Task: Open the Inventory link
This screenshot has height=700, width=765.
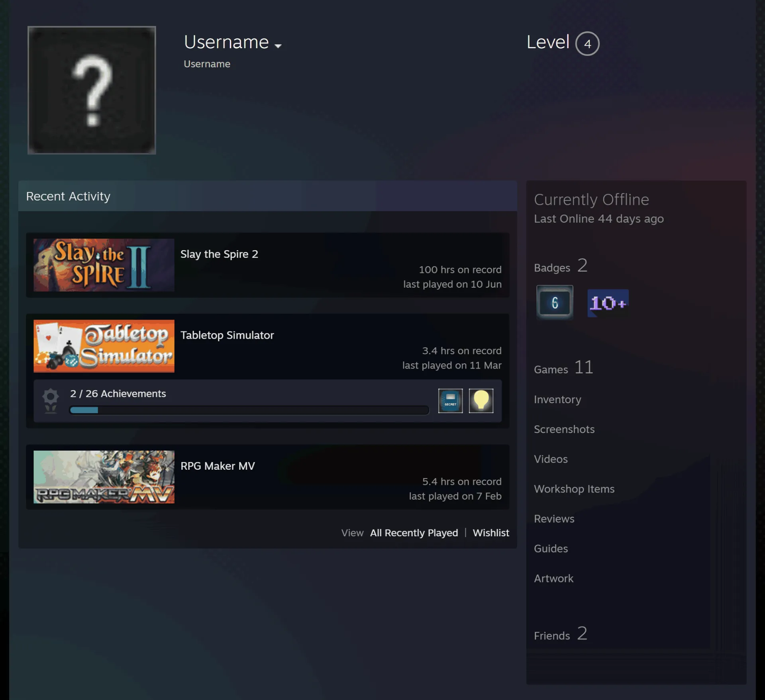Action: tap(557, 399)
